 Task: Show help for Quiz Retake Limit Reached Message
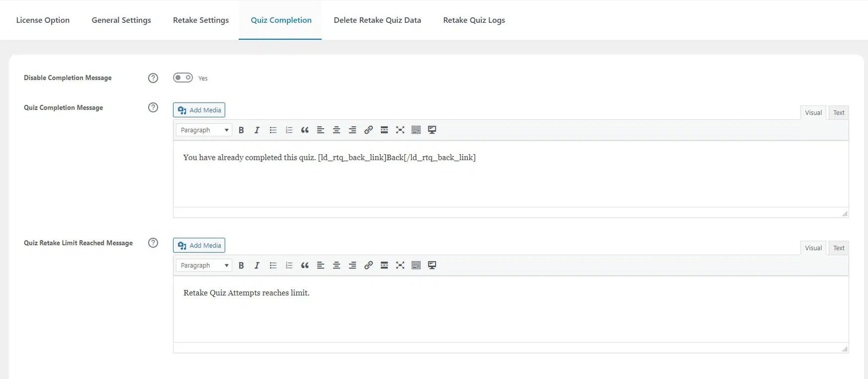tap(153, 243)
